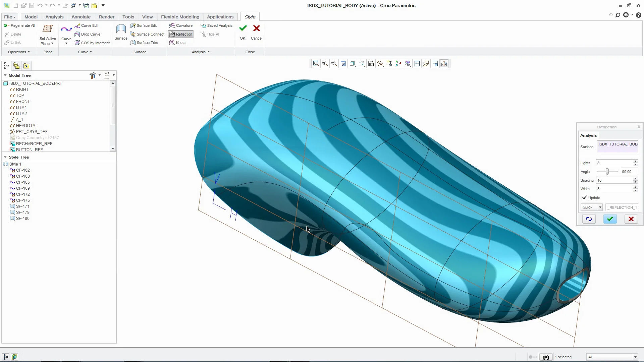Click the Reflection analysis tool
Viewport: 644px width, 362px height.
pyautogui.click(x=181, y=34)
